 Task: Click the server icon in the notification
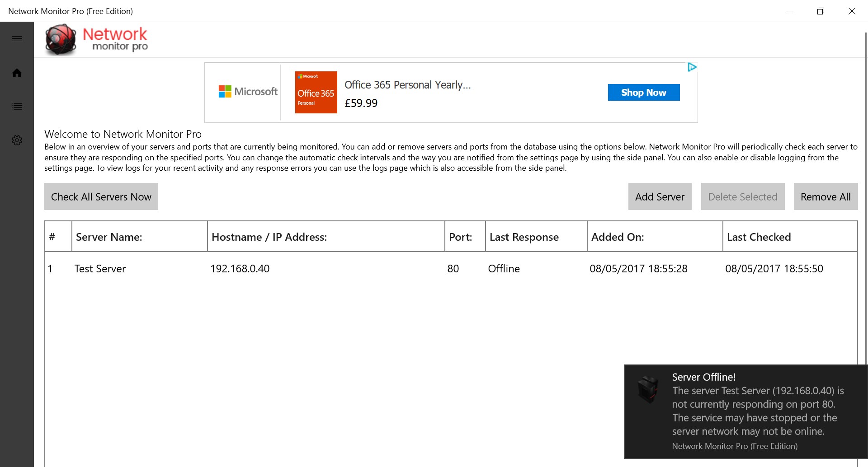[647, 389]
